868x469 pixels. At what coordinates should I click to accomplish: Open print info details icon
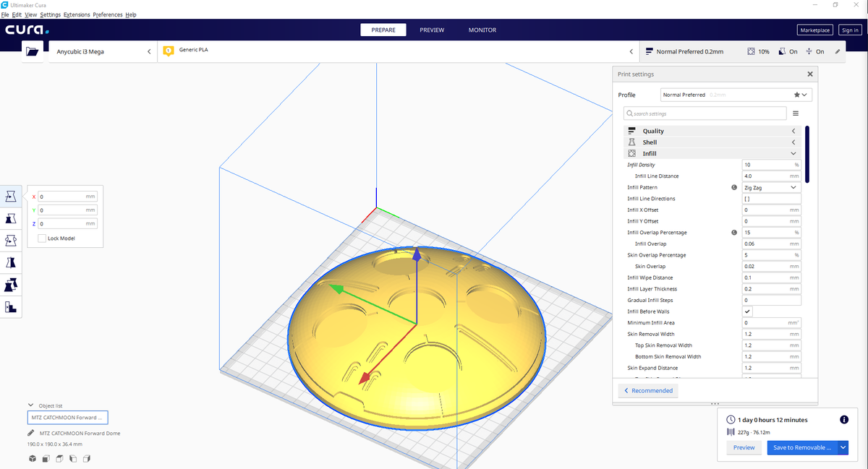point(843,420)
